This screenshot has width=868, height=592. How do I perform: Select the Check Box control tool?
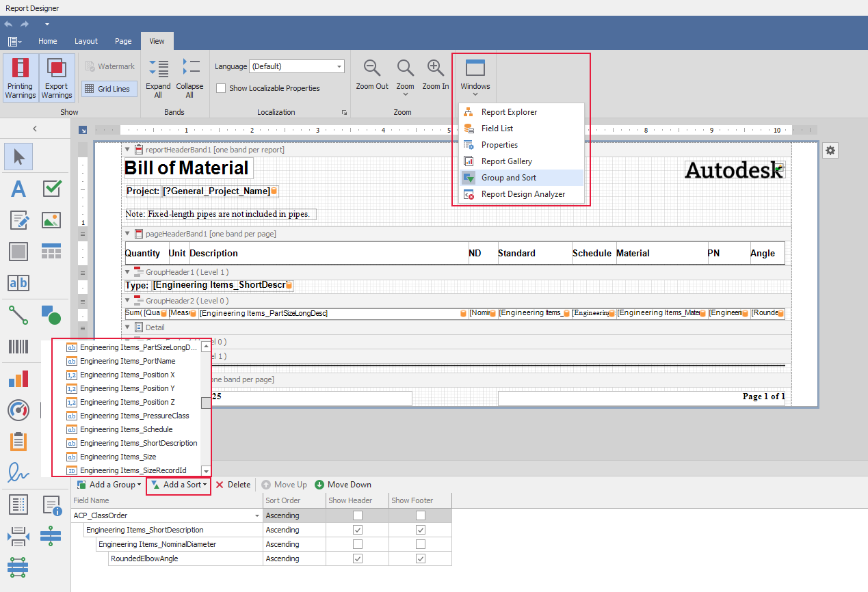(52, 188)
